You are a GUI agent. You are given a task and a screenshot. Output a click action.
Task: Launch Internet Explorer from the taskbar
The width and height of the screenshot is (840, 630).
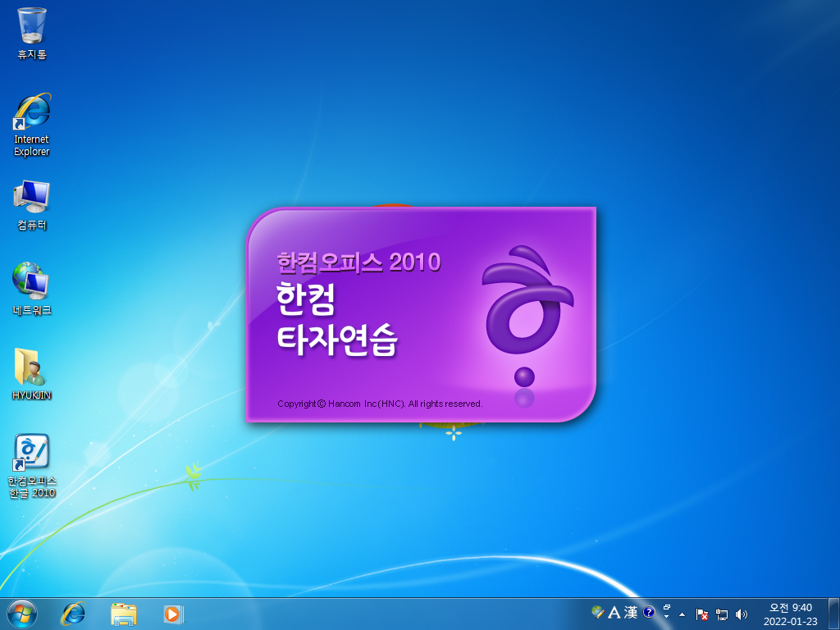click(73, 614)
